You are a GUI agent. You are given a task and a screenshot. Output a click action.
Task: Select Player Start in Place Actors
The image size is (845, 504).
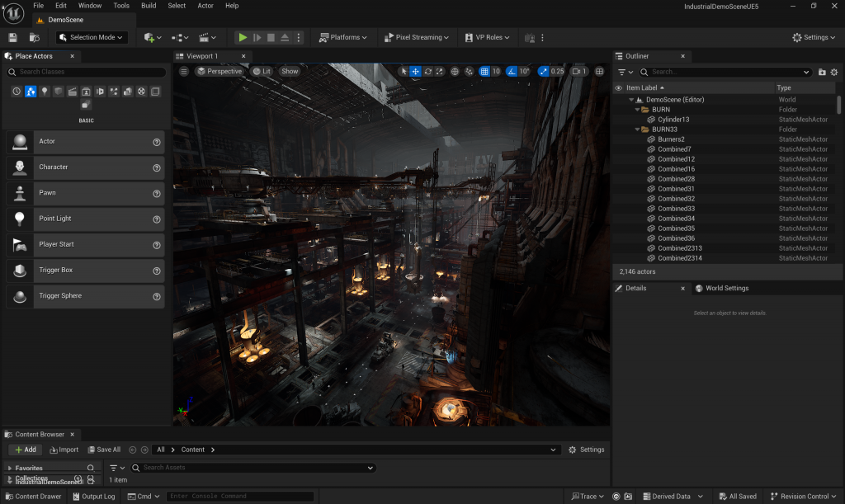85,244
